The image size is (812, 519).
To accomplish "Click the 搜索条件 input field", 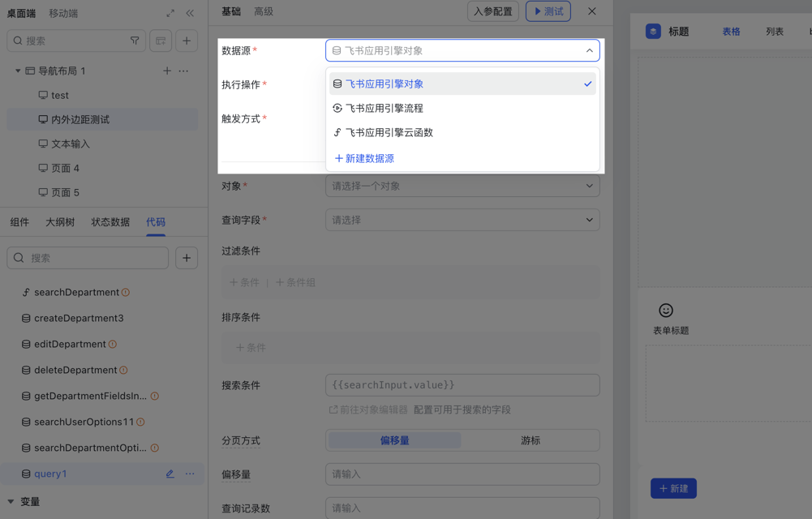I will (x=462, y=385).
